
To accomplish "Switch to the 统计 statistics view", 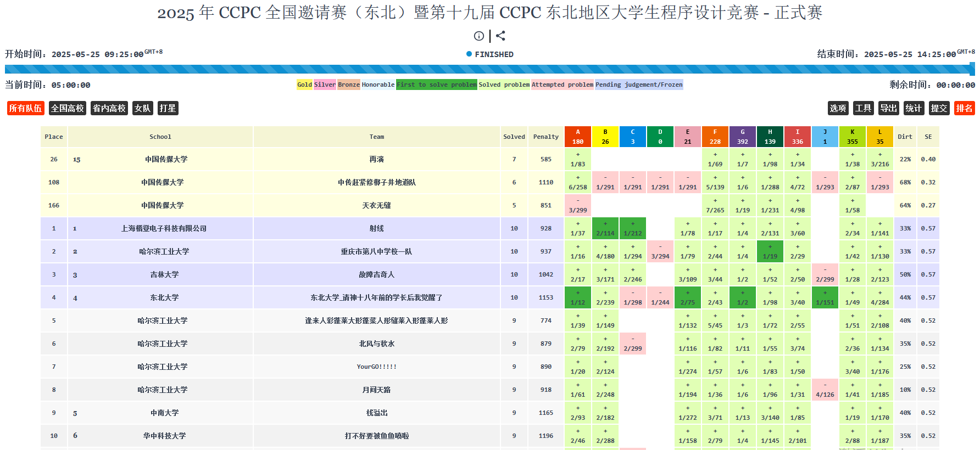I will point(914,108).
